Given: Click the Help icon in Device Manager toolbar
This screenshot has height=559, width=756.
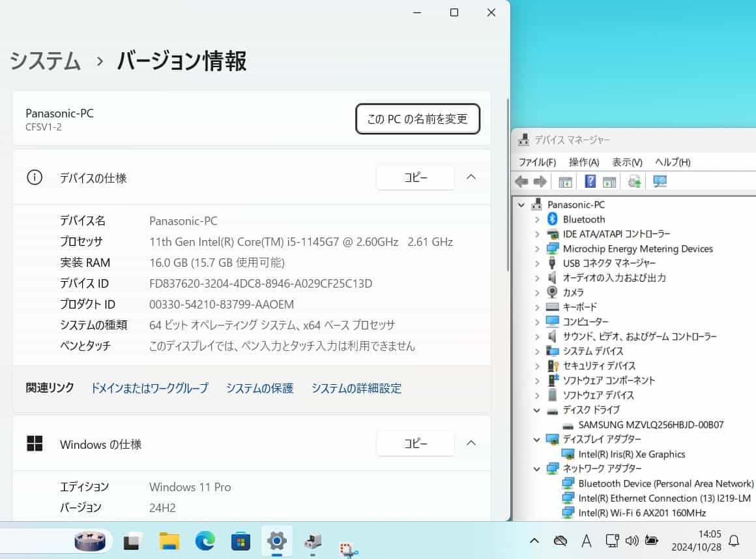Looking at the screenshot, I should 590,182.
